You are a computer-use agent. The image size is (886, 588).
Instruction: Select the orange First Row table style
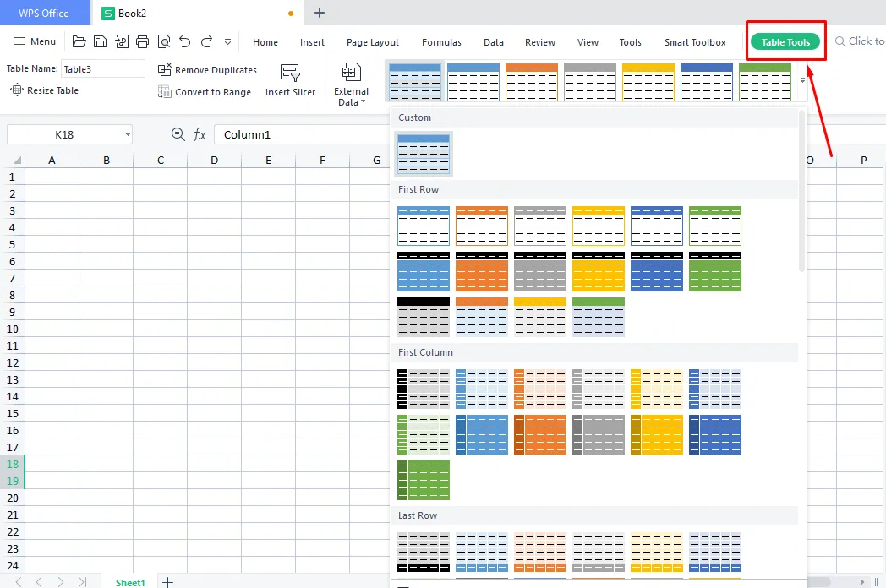(482, 226)
